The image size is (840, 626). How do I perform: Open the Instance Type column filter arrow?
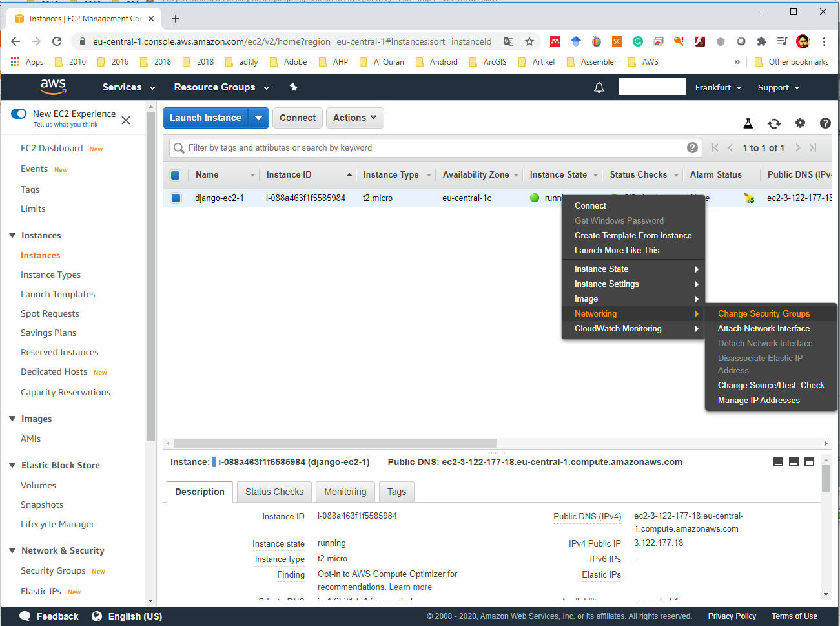point(428,175)
